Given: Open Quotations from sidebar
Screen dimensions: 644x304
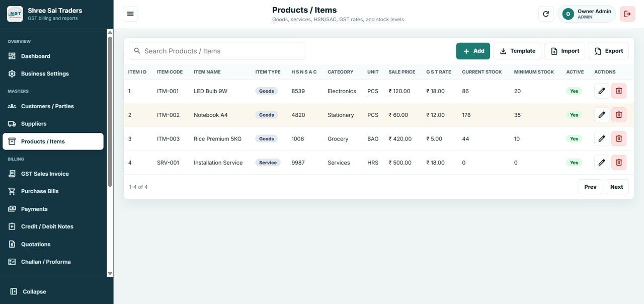Looking at the screenshot, I should 53,244.
